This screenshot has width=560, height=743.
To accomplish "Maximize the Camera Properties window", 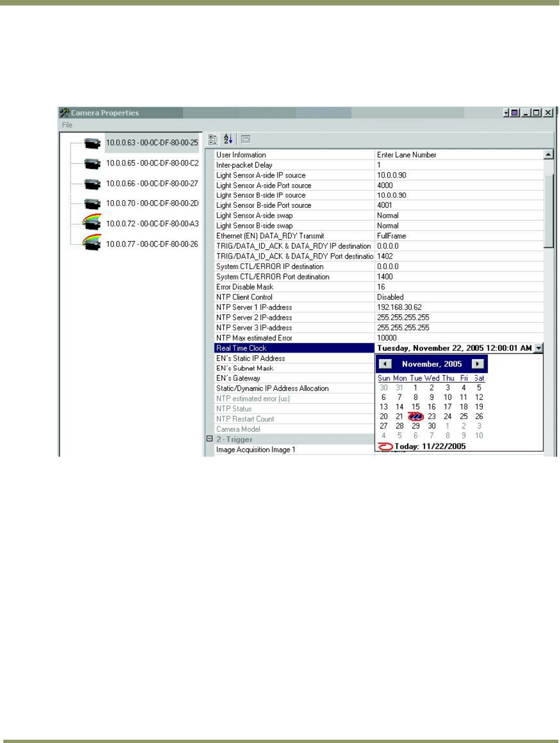I will tap(537, 113).
